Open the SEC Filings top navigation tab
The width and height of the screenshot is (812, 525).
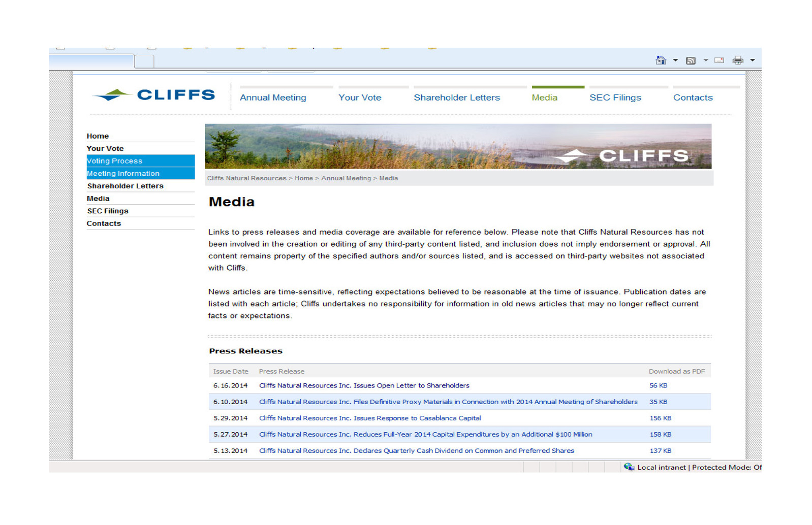[x=615, y=97]
